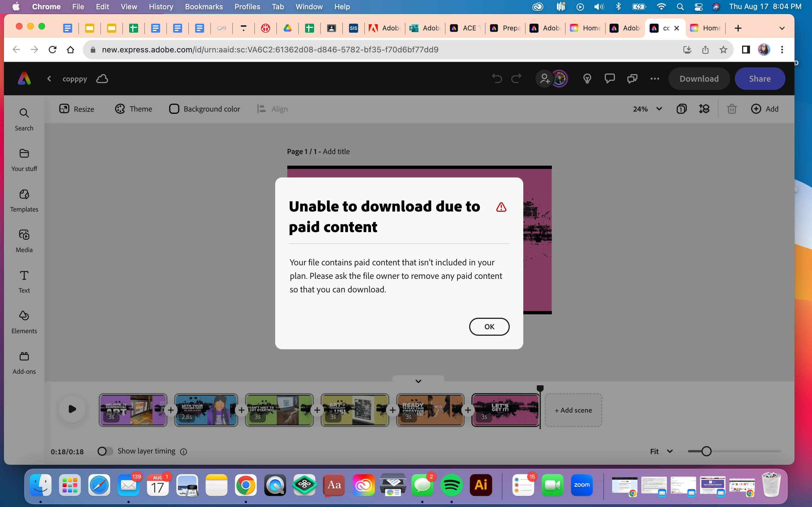Click the lightbulb tips icon
Image resolution: width=812 pixels, height=507 pixels.
587,79
